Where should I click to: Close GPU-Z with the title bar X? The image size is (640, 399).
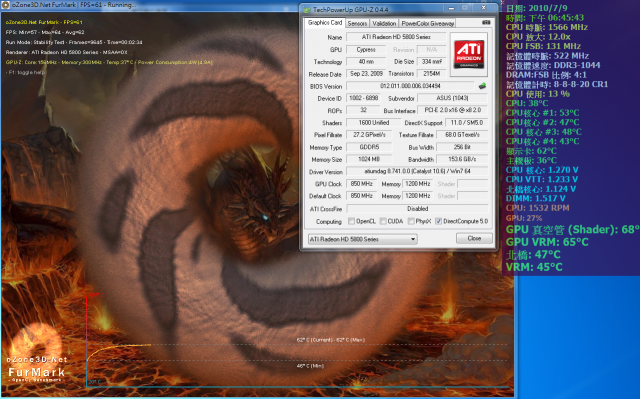click(x=483, y=8)
